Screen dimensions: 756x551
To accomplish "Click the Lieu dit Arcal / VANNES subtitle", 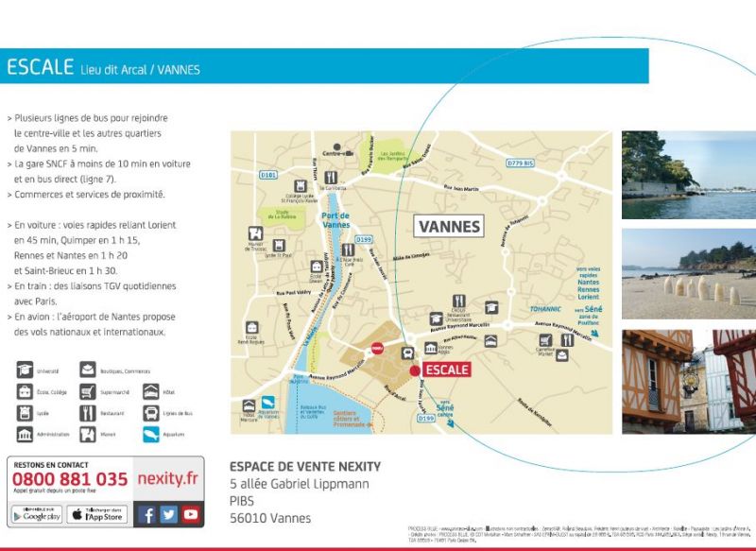I will coord(140,70).
